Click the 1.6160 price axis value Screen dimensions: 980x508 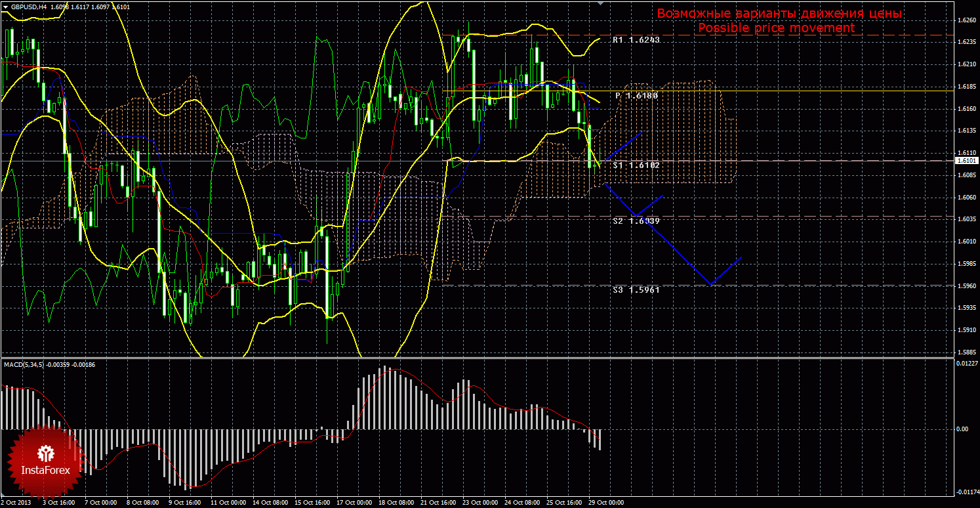click(966, 109)
